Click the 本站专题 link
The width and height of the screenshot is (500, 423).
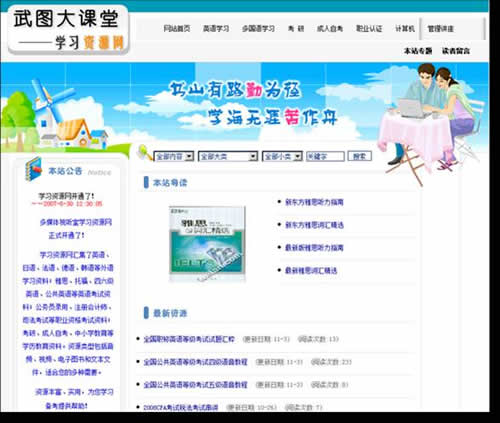pyautogui.click(x=418, y=51)
